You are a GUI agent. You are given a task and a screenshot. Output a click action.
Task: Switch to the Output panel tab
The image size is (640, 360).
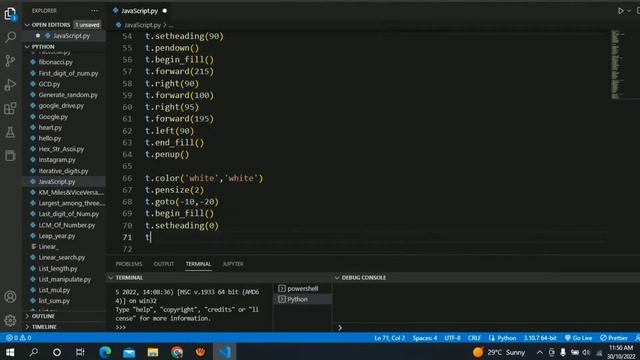tap(164, 264)
